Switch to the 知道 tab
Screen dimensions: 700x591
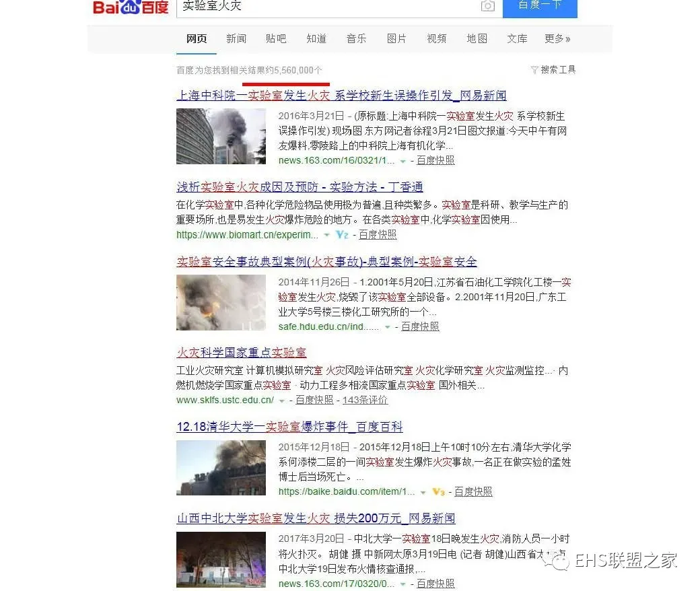click(316, 39)
